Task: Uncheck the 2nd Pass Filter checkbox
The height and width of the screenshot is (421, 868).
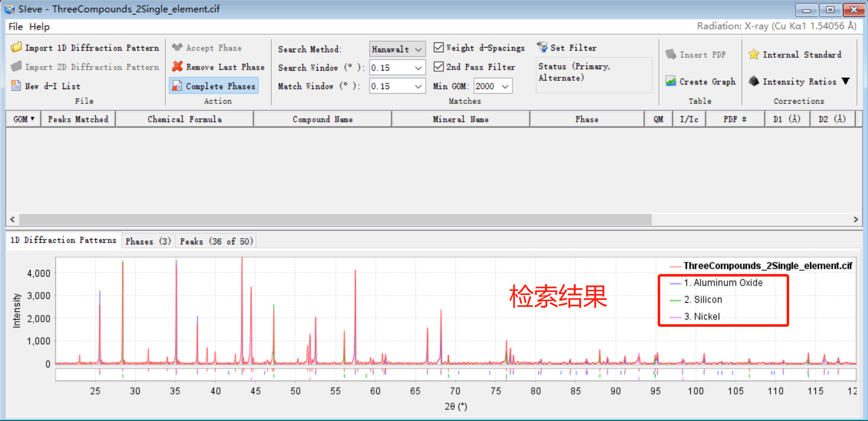Action: [439, 67]
